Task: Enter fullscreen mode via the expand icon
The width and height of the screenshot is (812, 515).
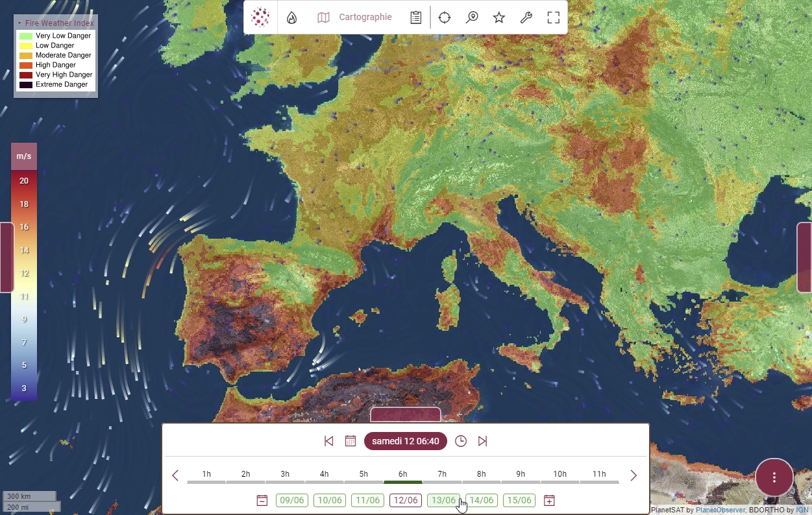Action: (553, 18)
